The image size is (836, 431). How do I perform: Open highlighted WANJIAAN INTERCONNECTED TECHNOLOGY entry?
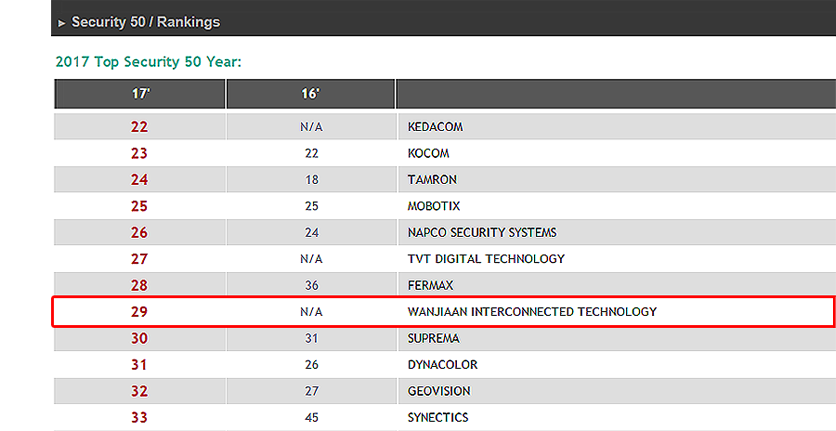pyautogui.click(x=532, y=312)
